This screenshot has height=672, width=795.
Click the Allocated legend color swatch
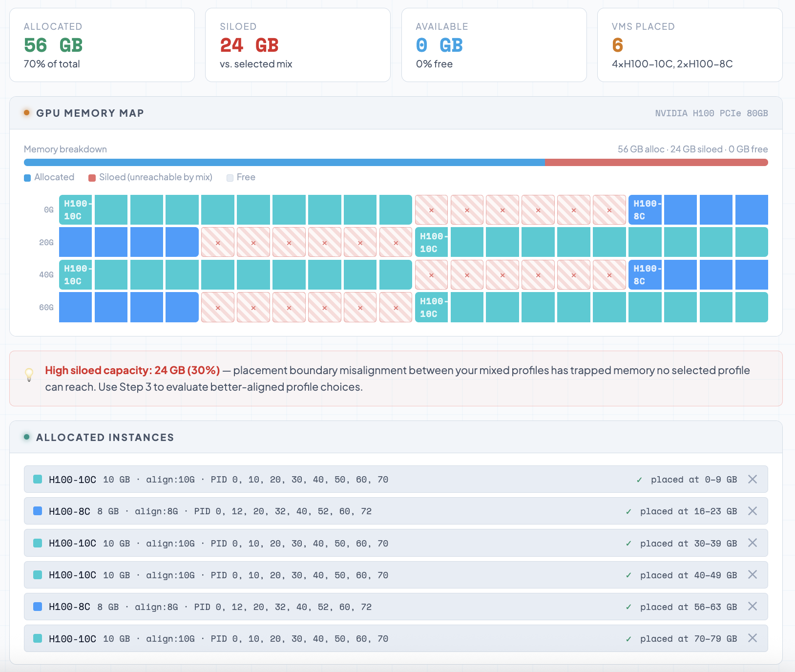click(x=27, y=178)
